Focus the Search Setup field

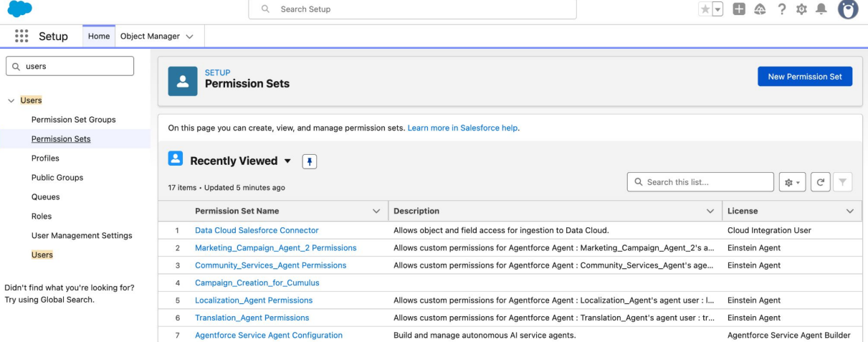coord(412,9)
